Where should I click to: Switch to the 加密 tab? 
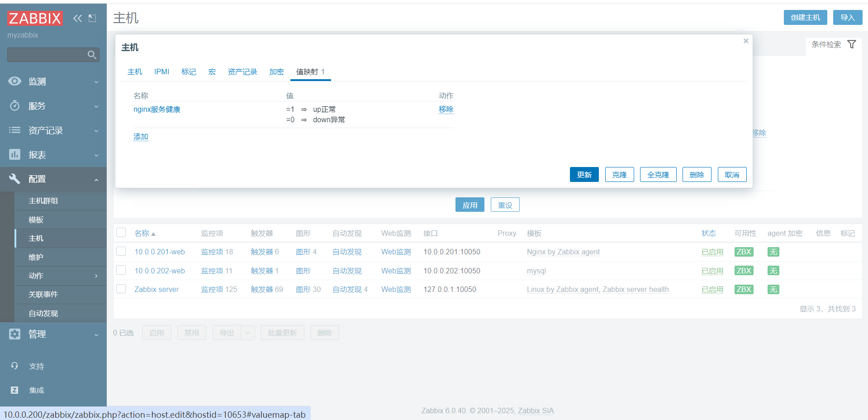pyautogui.click(x=276, y=72)
